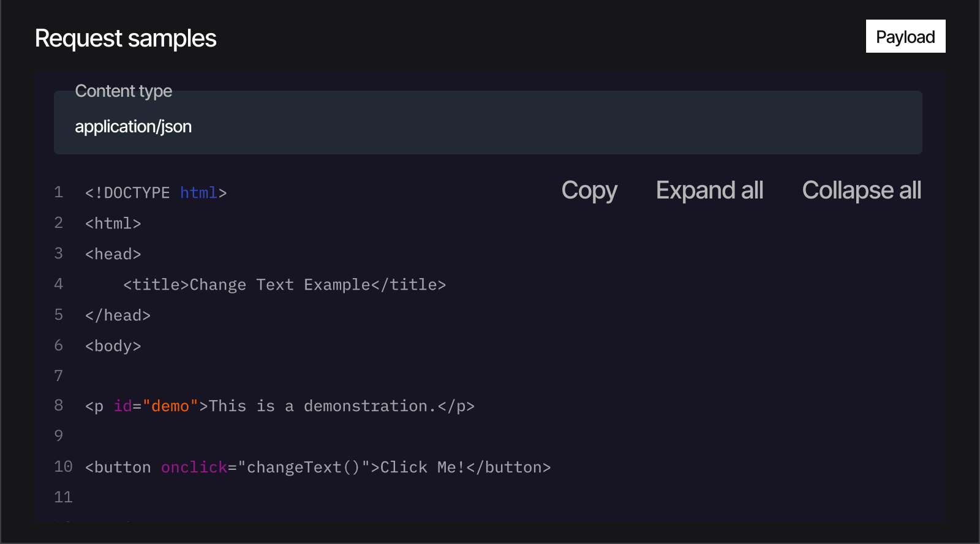Image resolution: width=980 pixels, height=544 pixels.
Task: Click the opening html tag on line 2
Action: coord(113,224)
